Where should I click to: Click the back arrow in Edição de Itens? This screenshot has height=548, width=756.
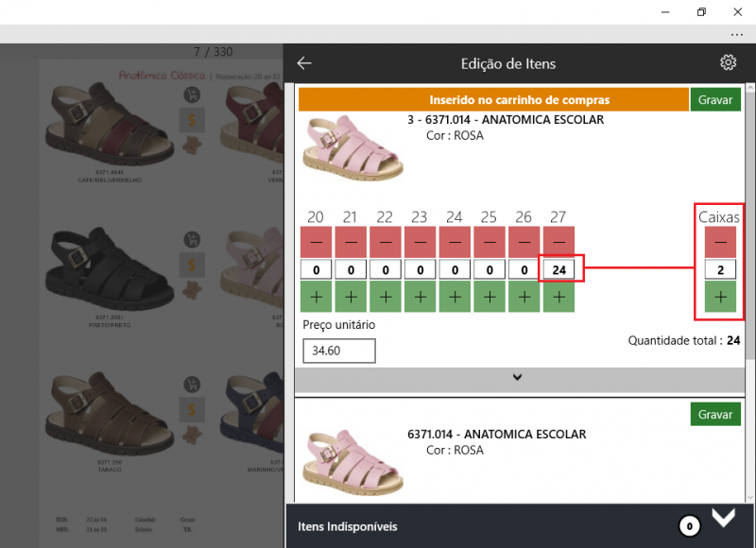coord(304,63)
